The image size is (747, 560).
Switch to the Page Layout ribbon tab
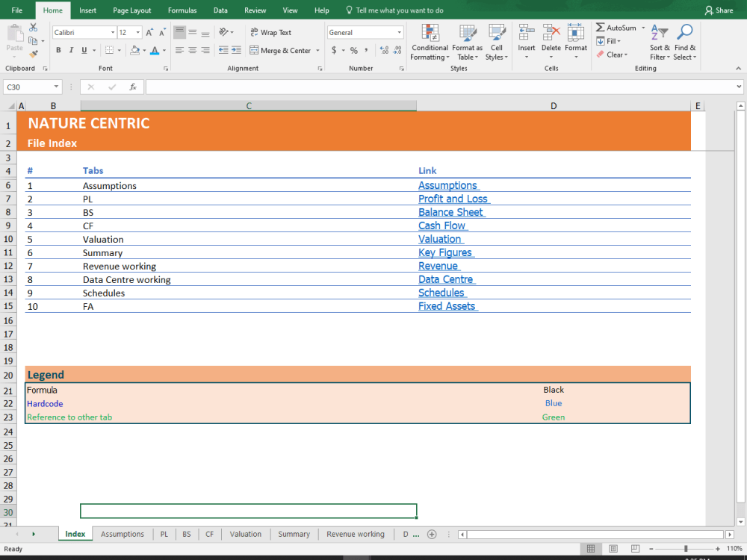pos(132,10)
